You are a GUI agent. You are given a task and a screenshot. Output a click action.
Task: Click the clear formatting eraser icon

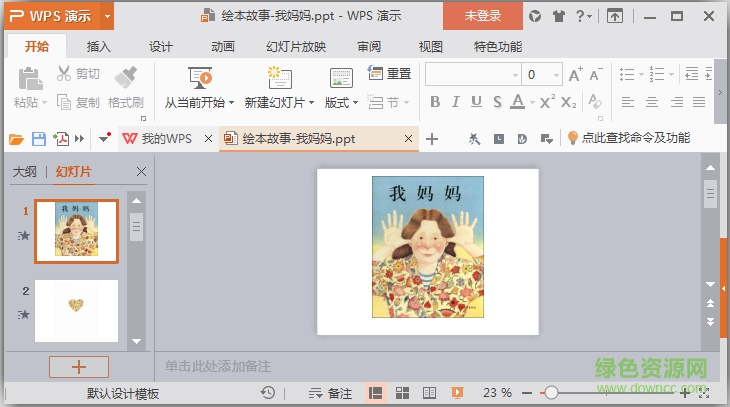point(595,102)
